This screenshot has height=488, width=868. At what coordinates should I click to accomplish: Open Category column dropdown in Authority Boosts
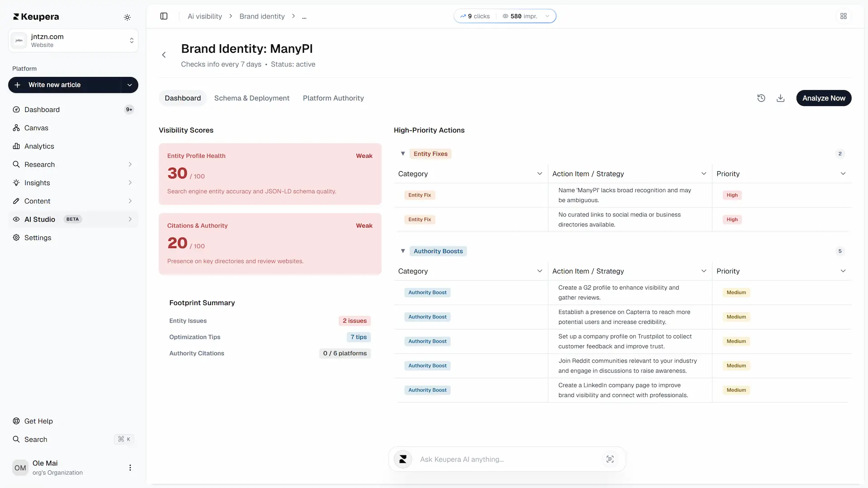coord(539,271)
